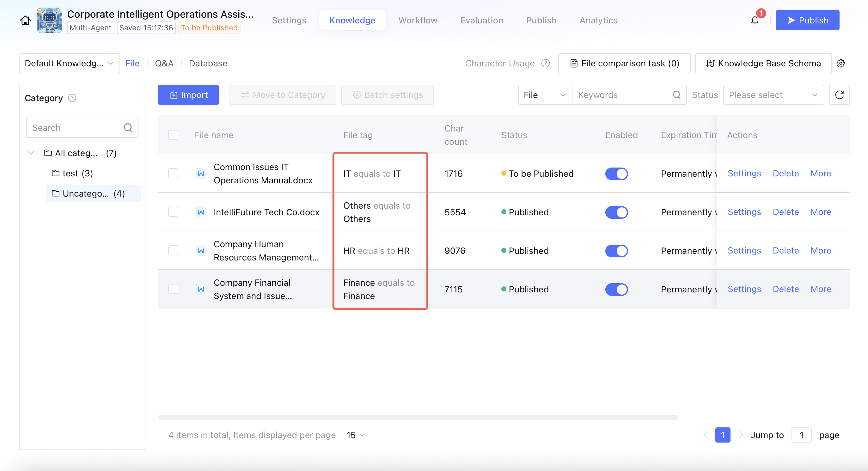This screenshot has width=868, height=471.
Task: Click the keyword search magnifier icon
Action: tap(676, 95)
